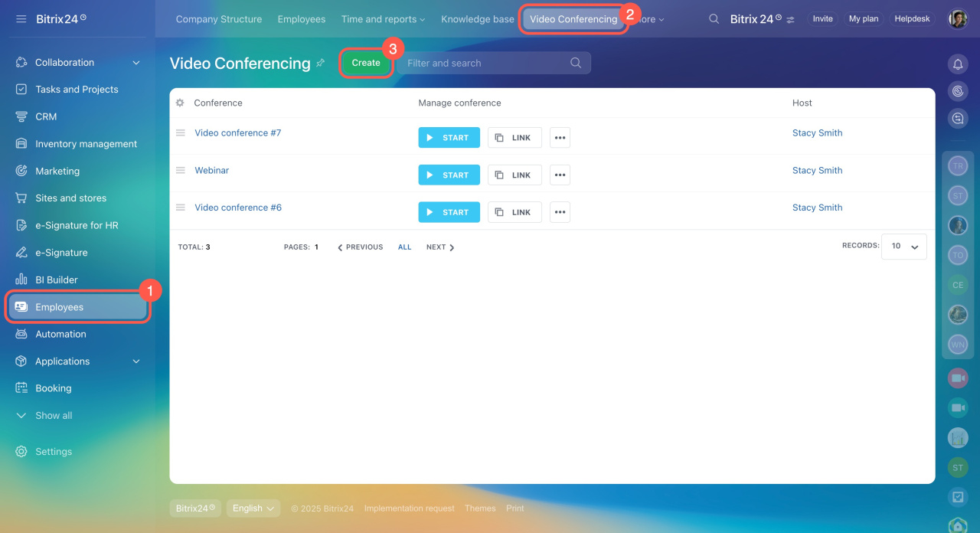Open more options for Video conference #6
980x533 pixels.
pyautogui.click(x=560, y=212)
